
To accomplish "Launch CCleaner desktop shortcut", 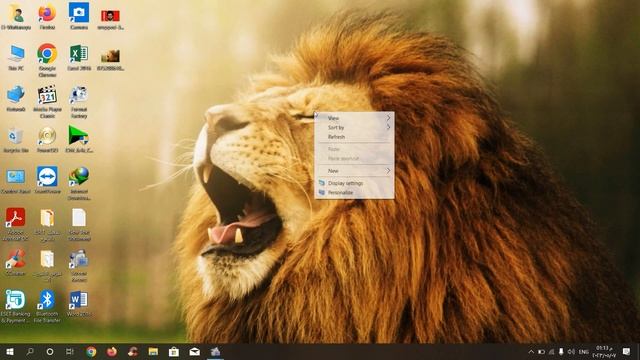I will (16, 262).
